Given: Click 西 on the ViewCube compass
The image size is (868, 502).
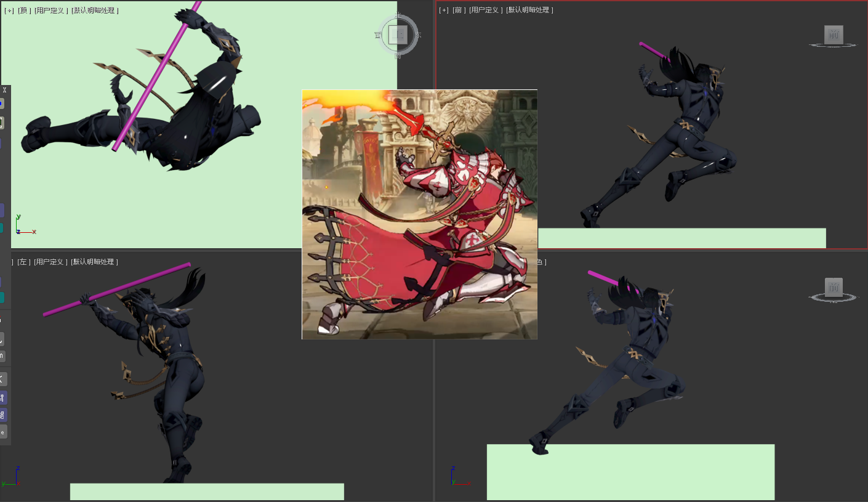Looking at the screenshot, I should (377, 36).
